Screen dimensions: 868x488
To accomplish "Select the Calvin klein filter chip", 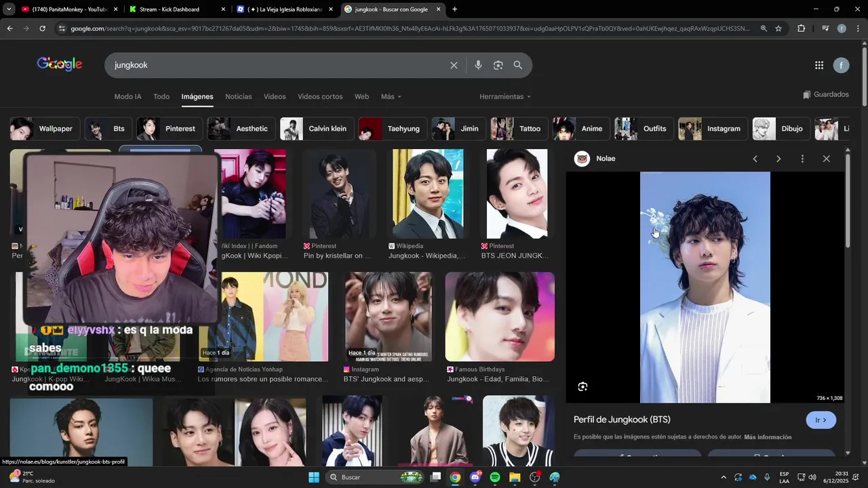I will point(317,129).
